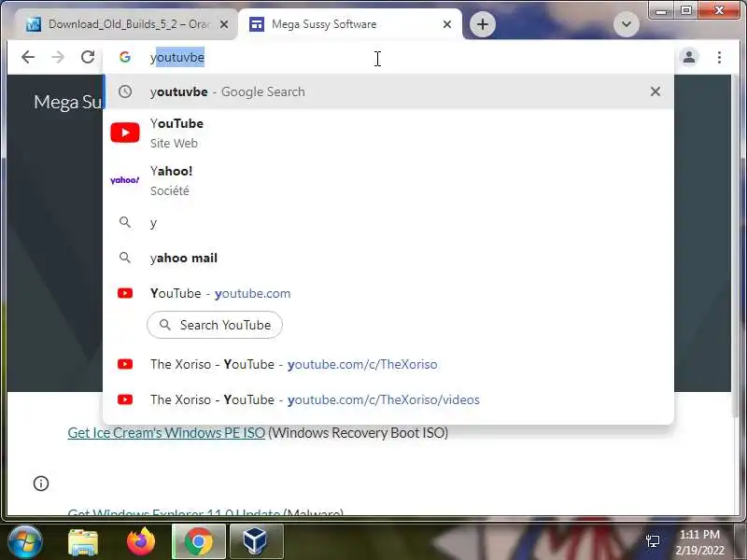The height and width of the screenshot is (560, 747).
Task: Click the YouTube favicon next to youtube.com
Action: click(x=125, y=293)
